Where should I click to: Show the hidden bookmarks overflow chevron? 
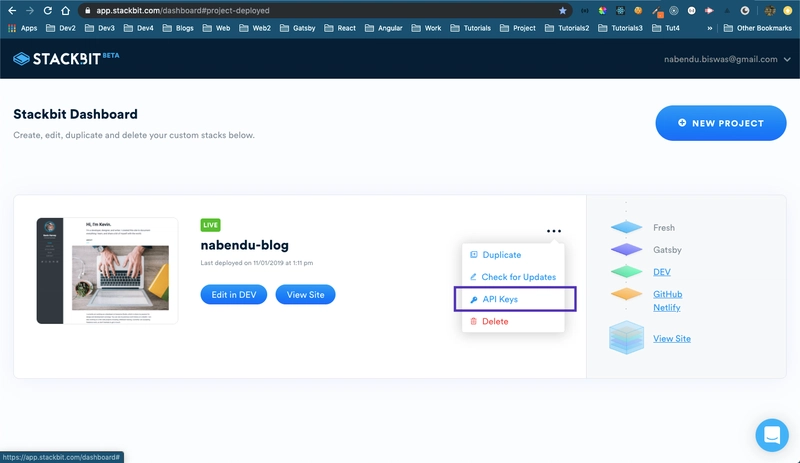(x=709, y=28)
